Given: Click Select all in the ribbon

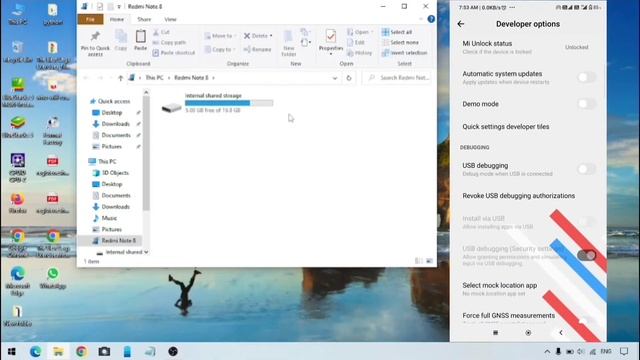Looking at the screenshot, I should point(397,32).
